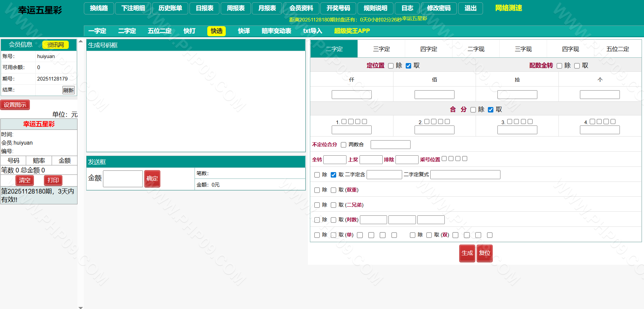Image resolution: width=644 pixels, height=309 pixels.
Task: Open the 开奖号码 page
Action: point(338,8)
